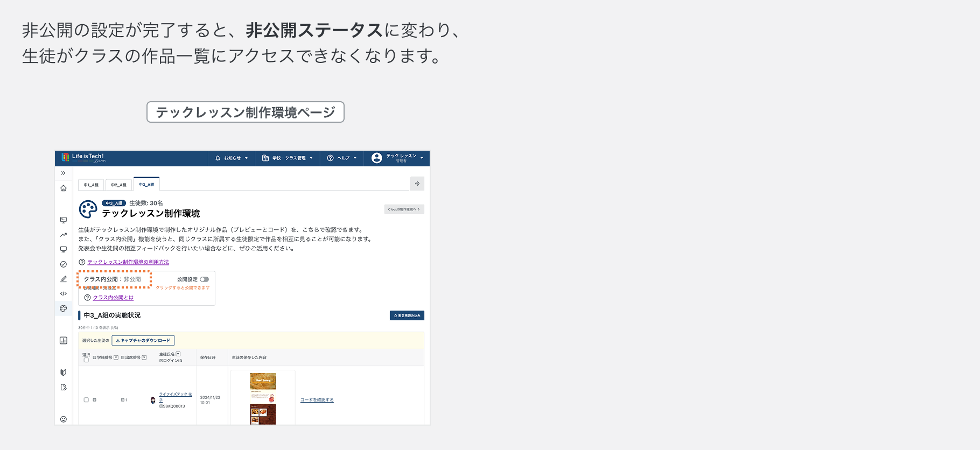
Task: Switch to the 中1_A組 tab
Action: (91, 185)
